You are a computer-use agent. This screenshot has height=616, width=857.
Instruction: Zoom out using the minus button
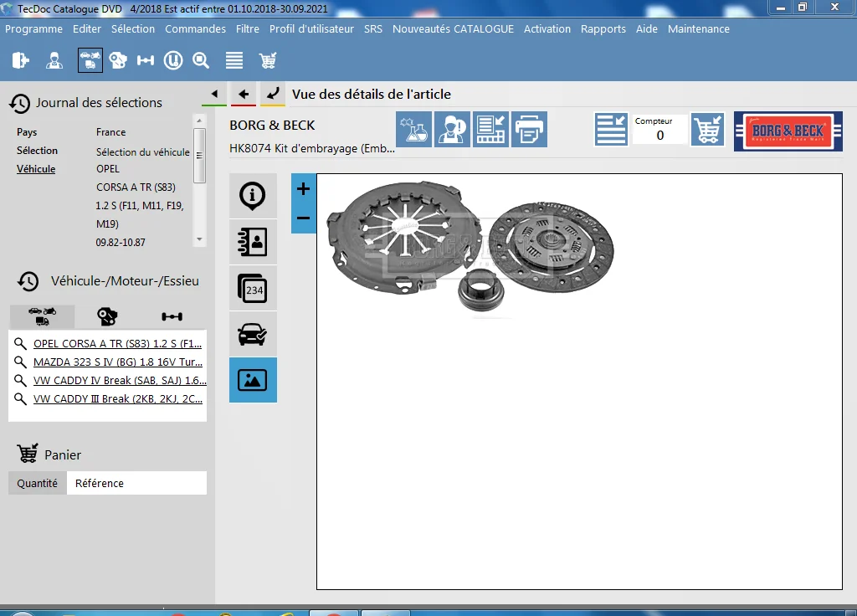[303, 218]
